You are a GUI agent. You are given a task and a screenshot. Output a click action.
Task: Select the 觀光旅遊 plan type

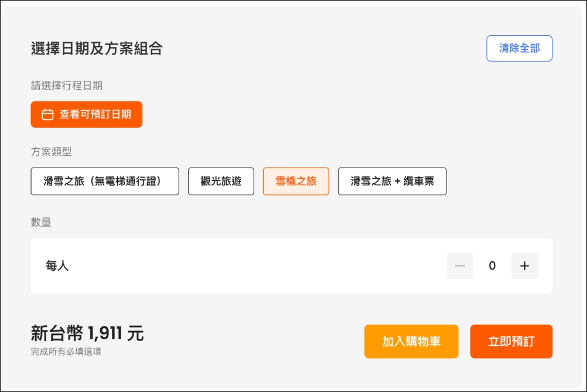tap(221, 181)
